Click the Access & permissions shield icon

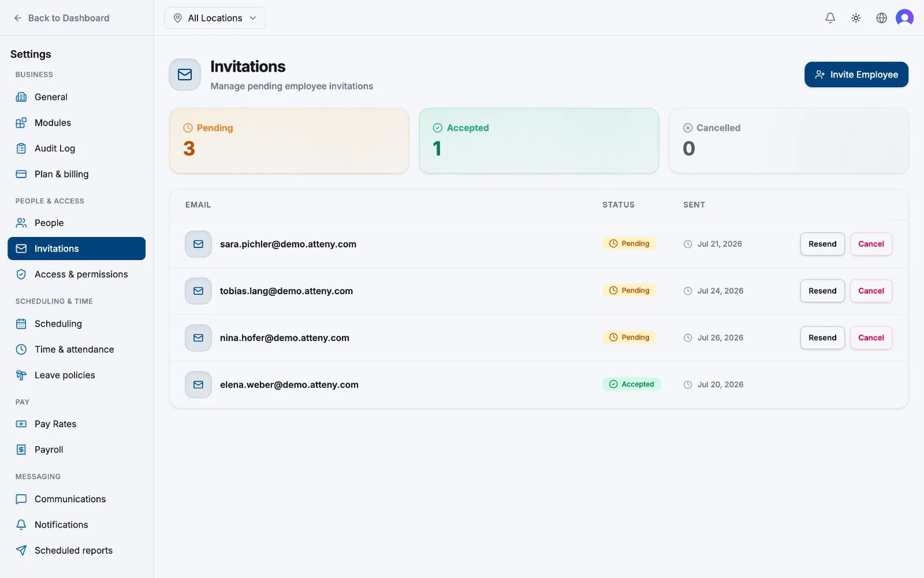point(21,275)
